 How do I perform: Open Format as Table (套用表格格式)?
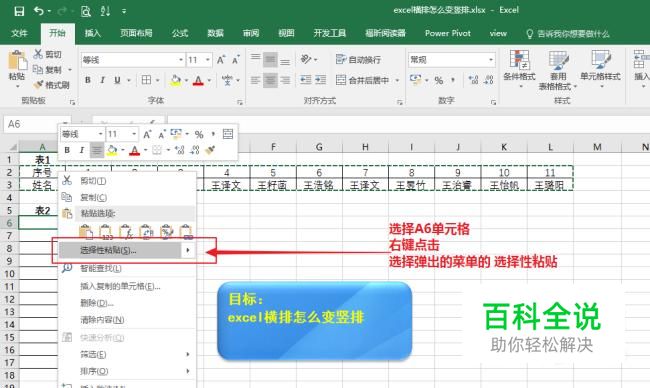point(558,70)
